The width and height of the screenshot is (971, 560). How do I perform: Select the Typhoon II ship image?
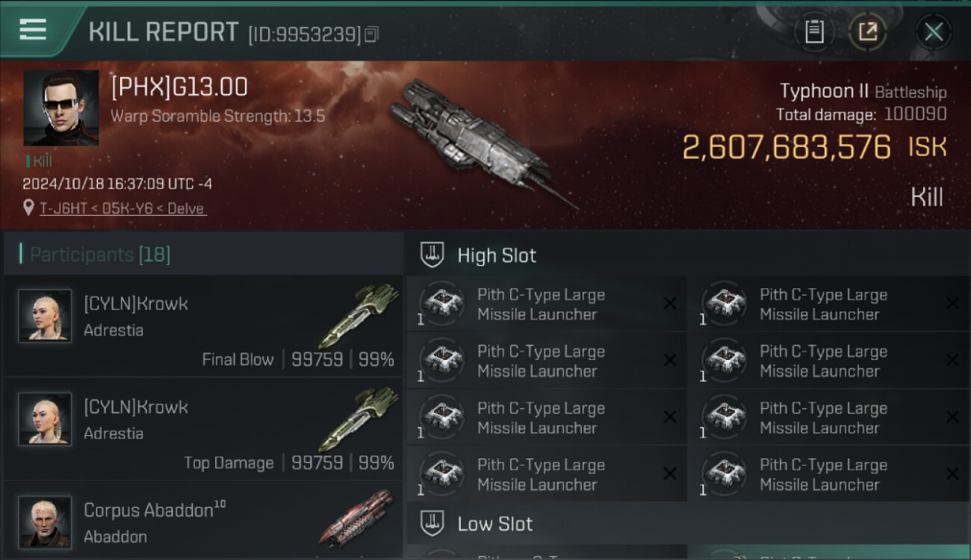click(x=478, y=142)
